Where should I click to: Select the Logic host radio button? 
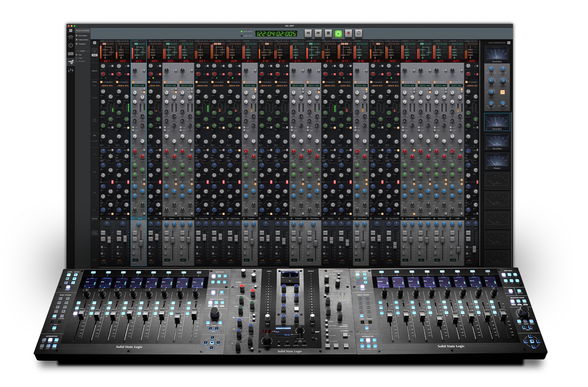pos(76,58)
